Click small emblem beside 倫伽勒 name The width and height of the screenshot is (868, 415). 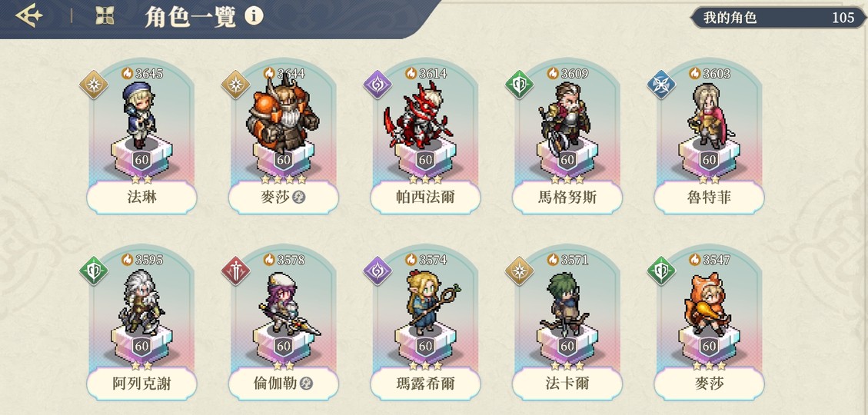point(306,383)
